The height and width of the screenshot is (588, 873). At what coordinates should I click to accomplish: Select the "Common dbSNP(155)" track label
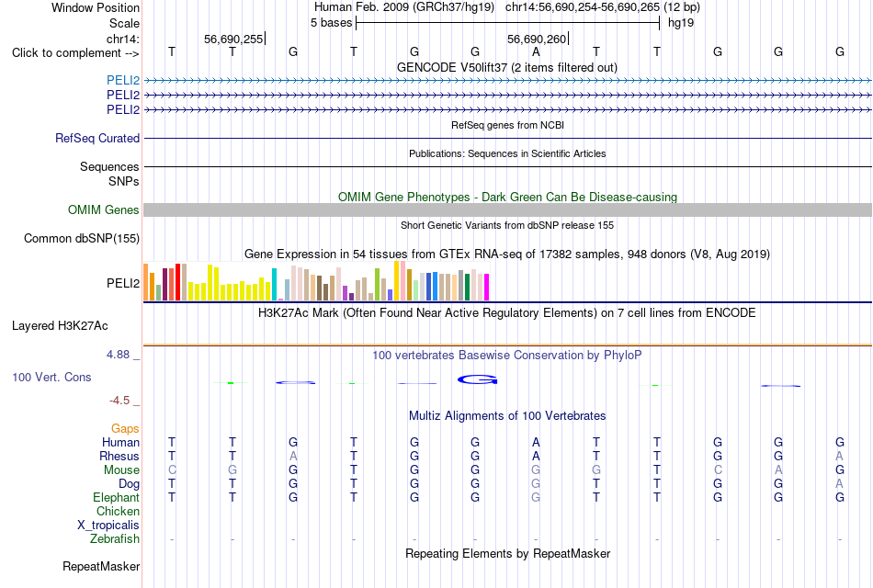82,238
